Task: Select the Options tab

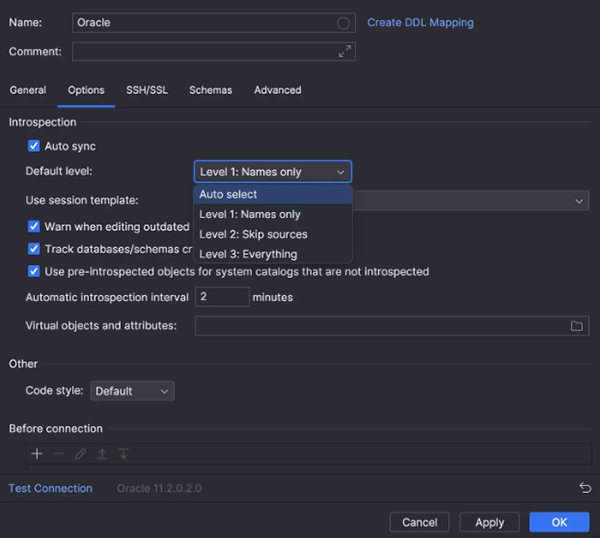Action: [86, 90]
